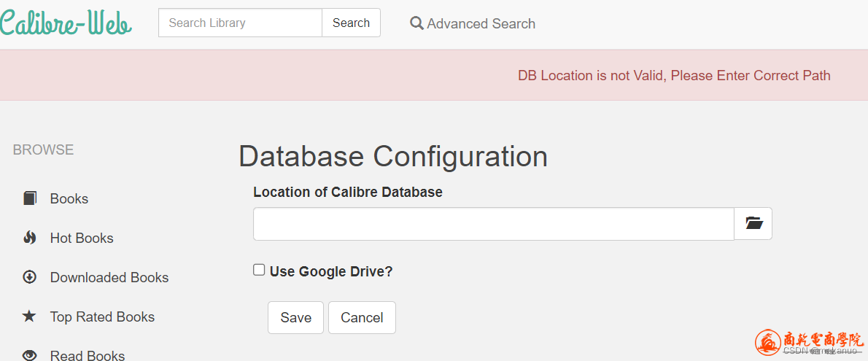Open the folder browser for the database path

(753, 224)
